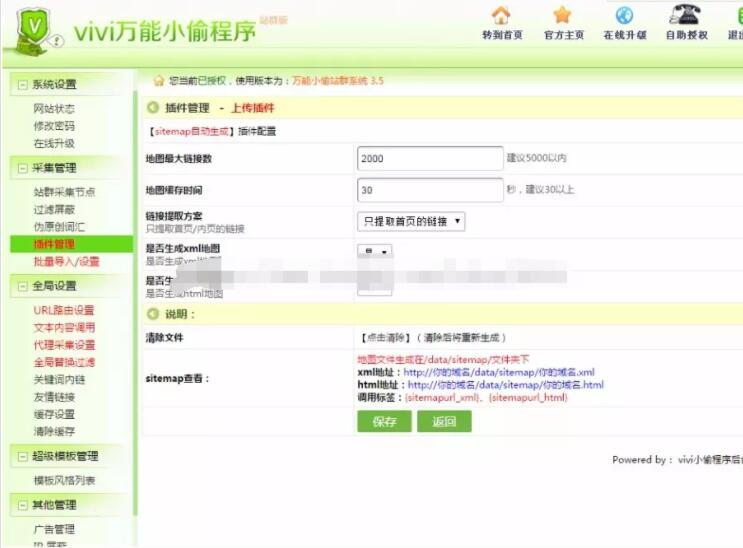Viewport: 743px width, 548px height.
Task: Open 友情链接 in sidebar
Action: pyautogui.click(x=54, y=397)
